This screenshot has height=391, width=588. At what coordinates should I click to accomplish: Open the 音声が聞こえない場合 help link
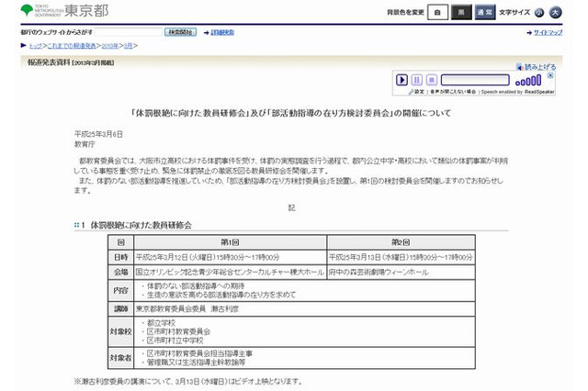coord(453,92)
